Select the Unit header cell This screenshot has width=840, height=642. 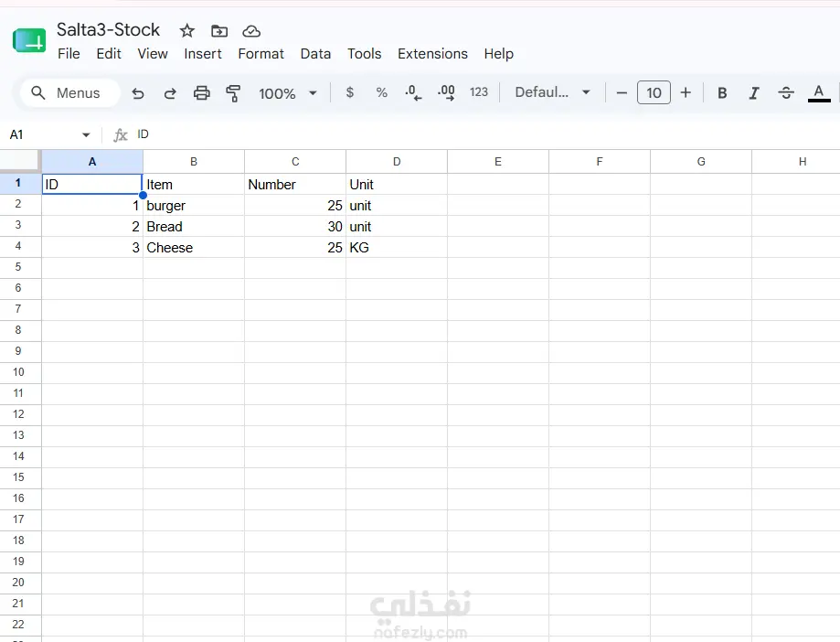[x=397, y=185]
